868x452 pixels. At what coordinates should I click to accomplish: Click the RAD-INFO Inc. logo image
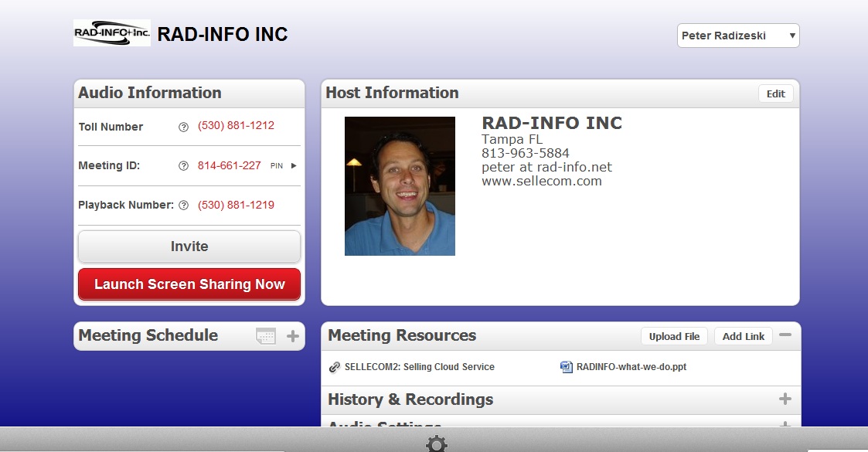[112, 33]
